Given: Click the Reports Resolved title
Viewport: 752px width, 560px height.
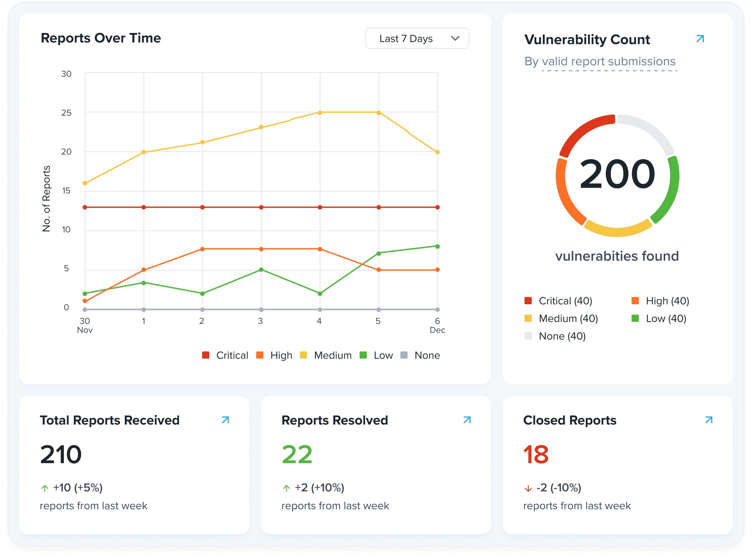Looking at the screenshot, I should click(x=334, y=420).
